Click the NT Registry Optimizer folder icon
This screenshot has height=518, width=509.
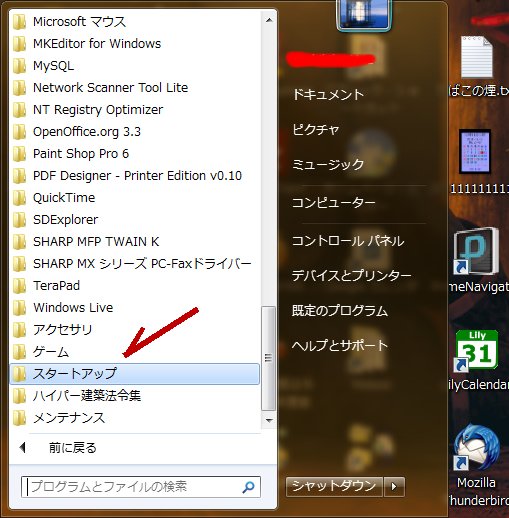click(x=19, y=110)
